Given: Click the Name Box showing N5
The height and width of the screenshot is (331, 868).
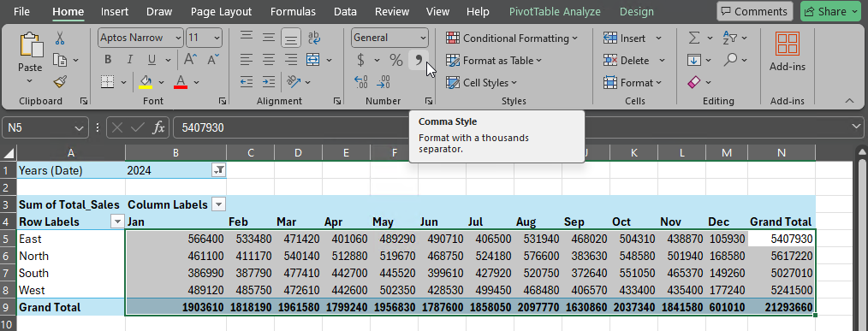Looking at the screenshot, I should coord(45,127).
